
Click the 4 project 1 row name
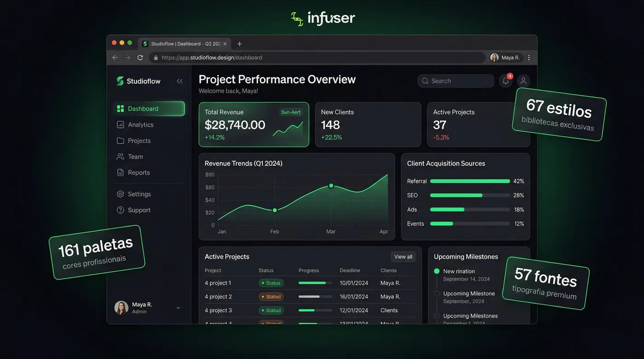click(x=218, y=283)
